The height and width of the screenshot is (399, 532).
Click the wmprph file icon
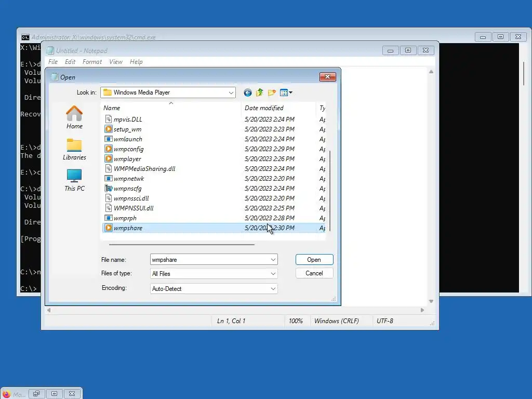coord(108,218)
